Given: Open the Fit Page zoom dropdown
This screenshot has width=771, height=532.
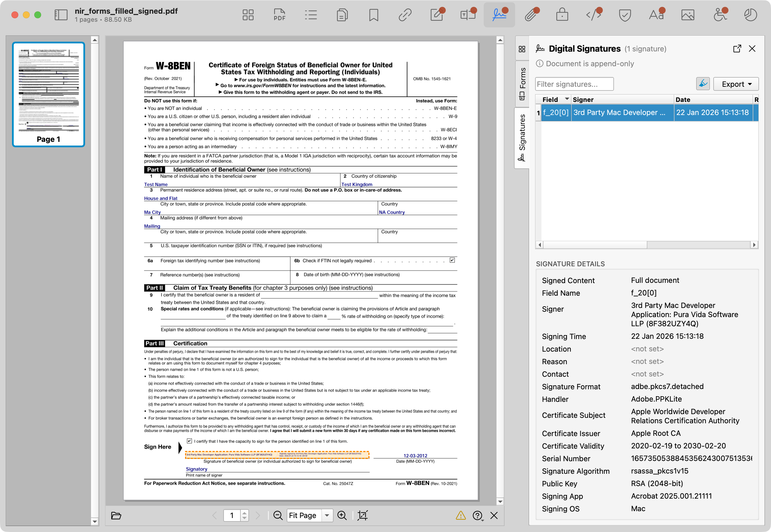Looking at the screenshot, I should pos(310,515).
